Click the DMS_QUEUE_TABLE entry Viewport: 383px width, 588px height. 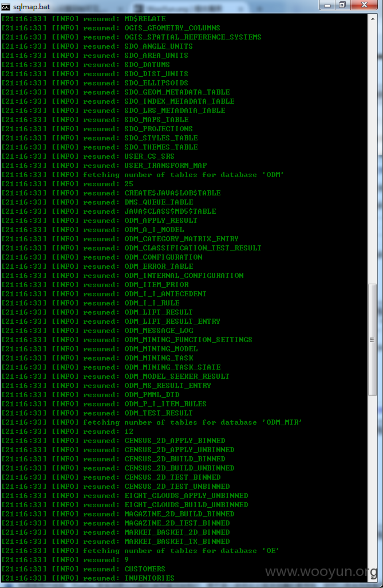tap(159, 202)
